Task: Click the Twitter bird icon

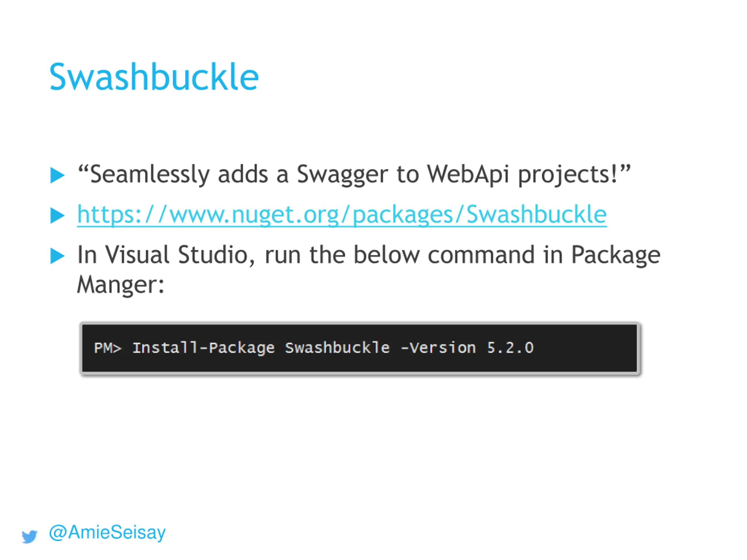Action: [30, 536]
